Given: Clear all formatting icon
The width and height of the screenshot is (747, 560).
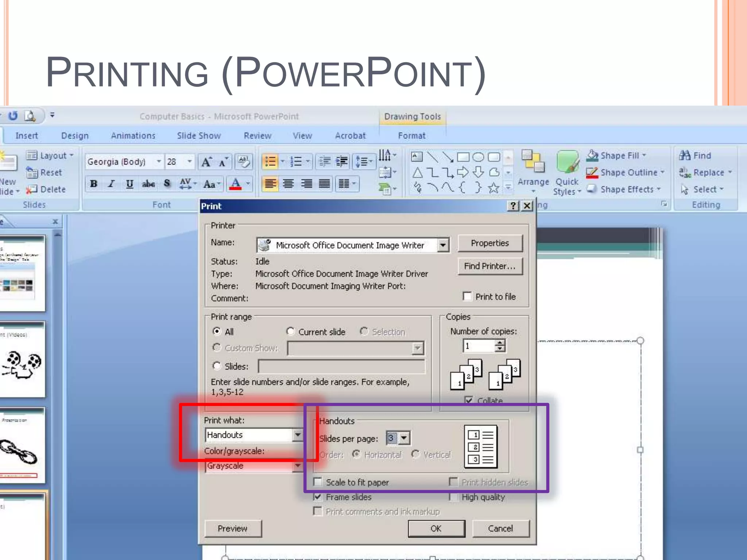Looking at the screenshot, I should (x=243, y=162).
